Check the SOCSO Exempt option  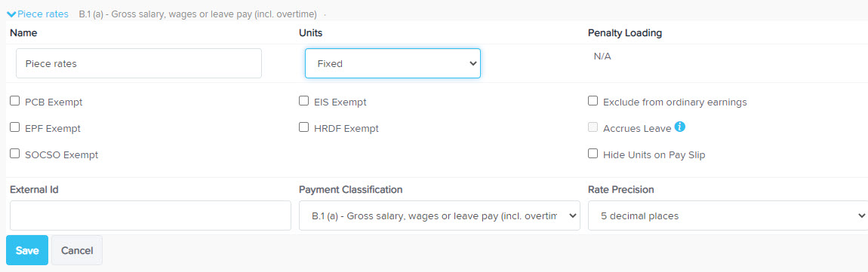coord(15,154)
